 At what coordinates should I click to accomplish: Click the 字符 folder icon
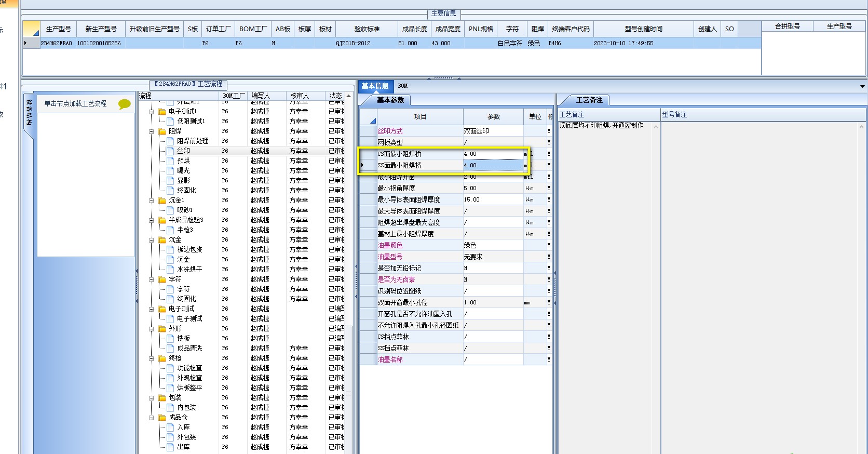162,279
